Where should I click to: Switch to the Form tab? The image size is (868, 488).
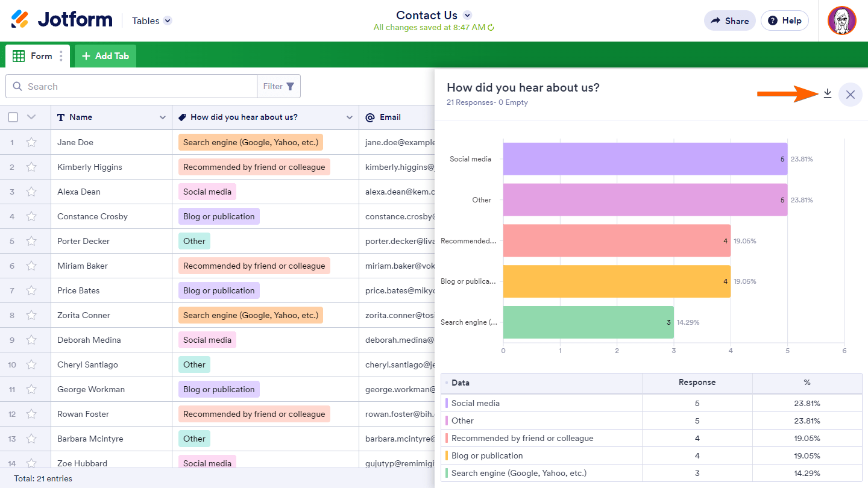tap(35, 56)
